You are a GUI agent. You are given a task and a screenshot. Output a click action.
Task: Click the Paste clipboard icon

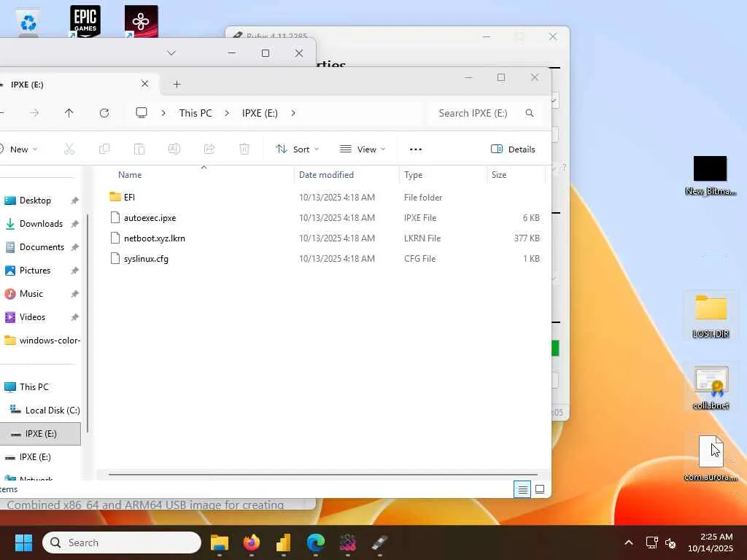[x=139, y=149]
